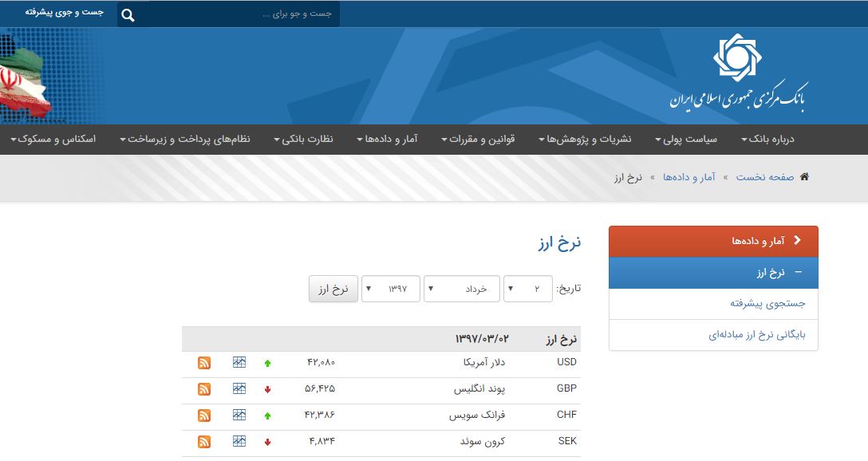Open the Central Bank of Iran logo

(739, 74)
